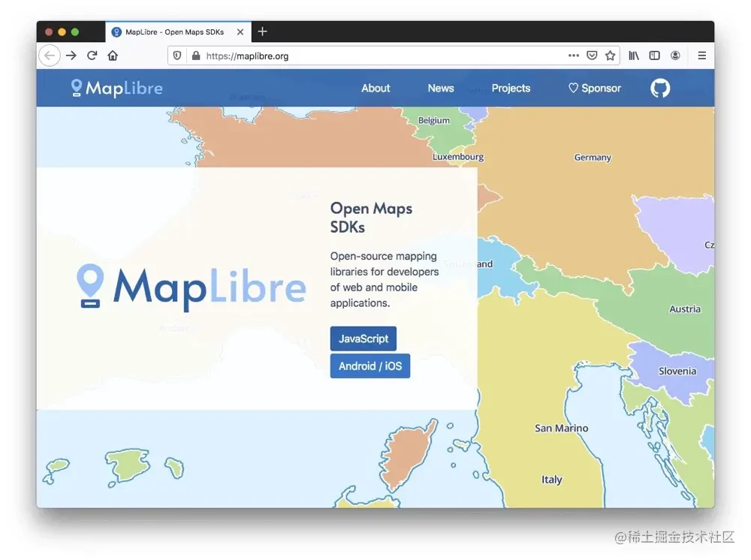
Task: Go to browser home icon
Action: [x=113, y=56]
